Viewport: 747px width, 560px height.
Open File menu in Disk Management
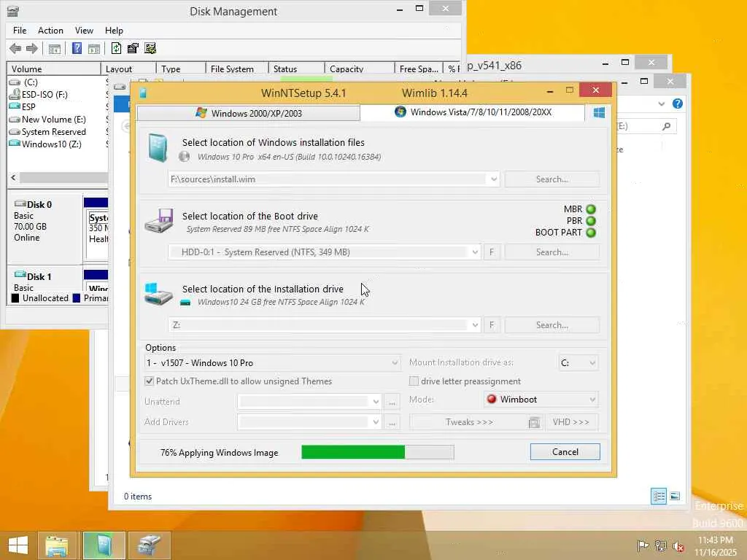tap(20, 31)
